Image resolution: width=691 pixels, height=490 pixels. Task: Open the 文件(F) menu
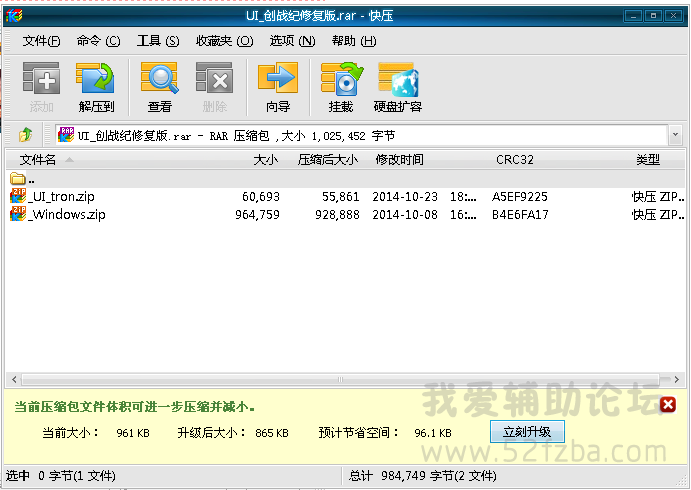[41, 41]
